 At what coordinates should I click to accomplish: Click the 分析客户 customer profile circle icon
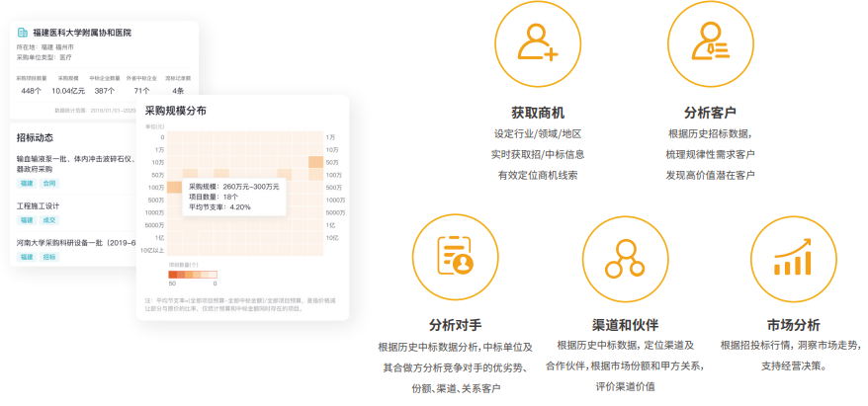pos(710,43)
